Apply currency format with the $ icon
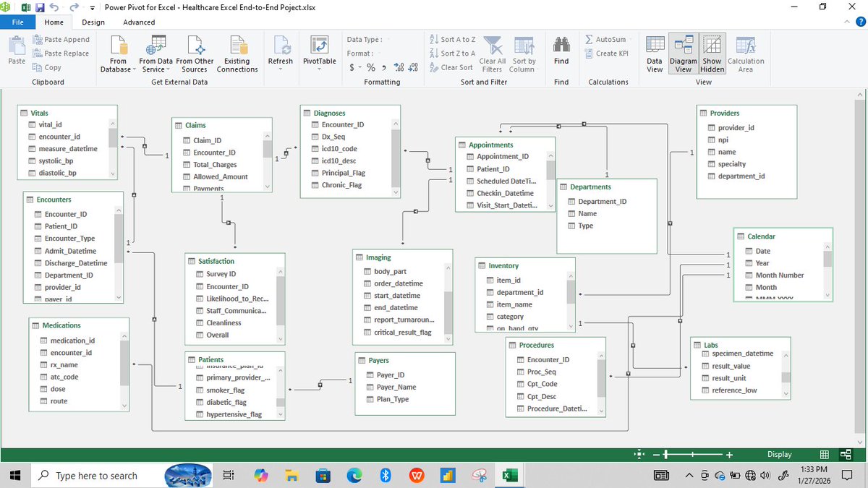Screen dimensions: 868x488 tap(352, 67)
